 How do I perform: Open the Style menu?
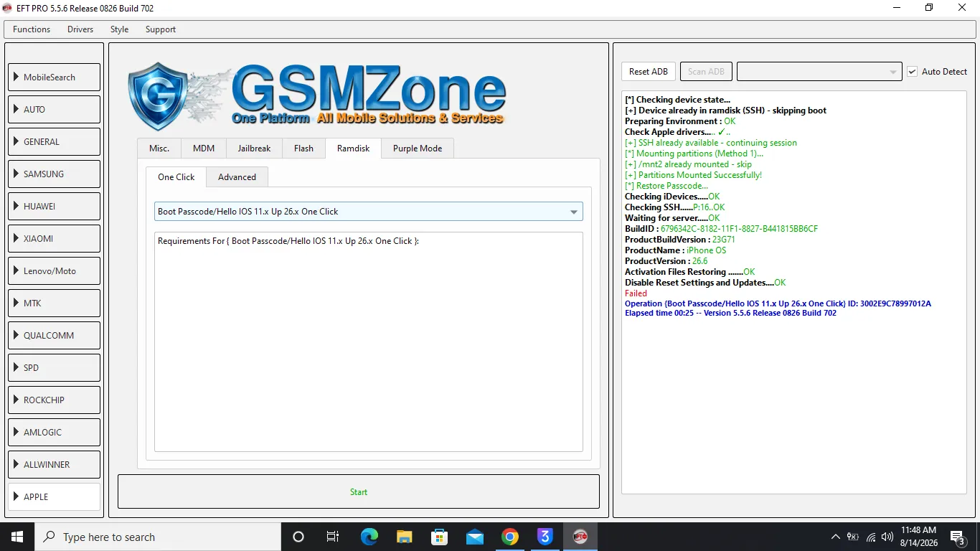(120, 29)
